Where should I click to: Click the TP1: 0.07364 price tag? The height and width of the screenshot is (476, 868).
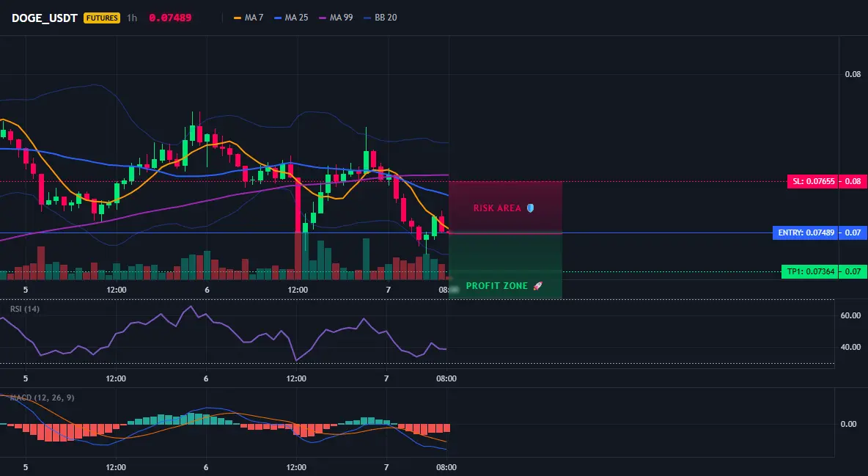[x=810, y=271]
